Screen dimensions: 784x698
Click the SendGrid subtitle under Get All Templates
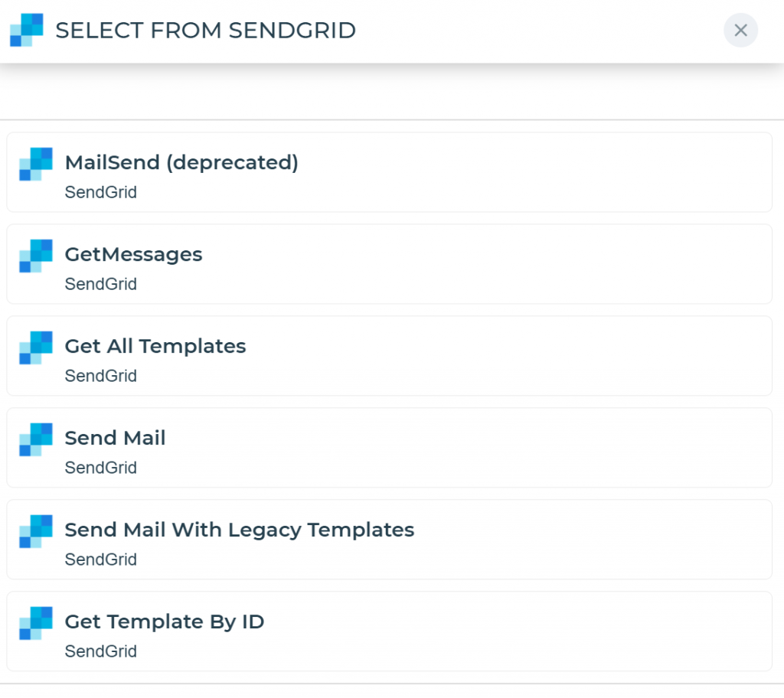pyautogui.click(x=100, y=376)
